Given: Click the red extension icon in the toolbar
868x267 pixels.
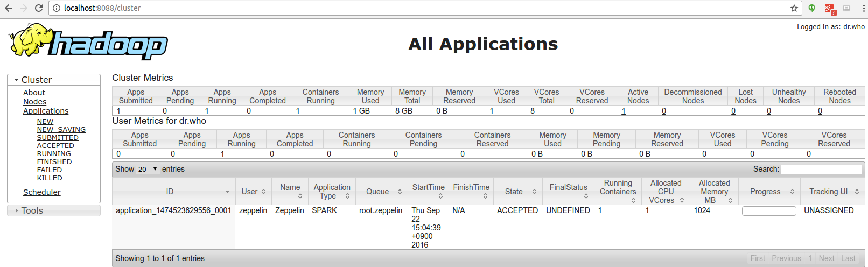Looking at the screenshot, I should pos(829,9).
